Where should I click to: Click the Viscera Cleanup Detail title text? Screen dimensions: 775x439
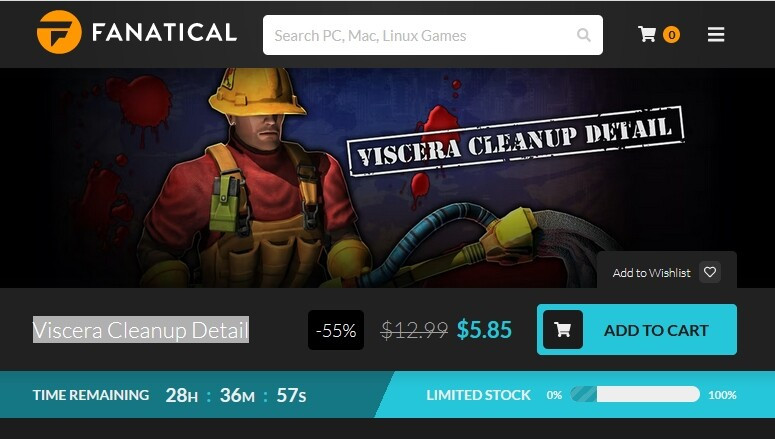pyautogui.click(x=141, y=330)
